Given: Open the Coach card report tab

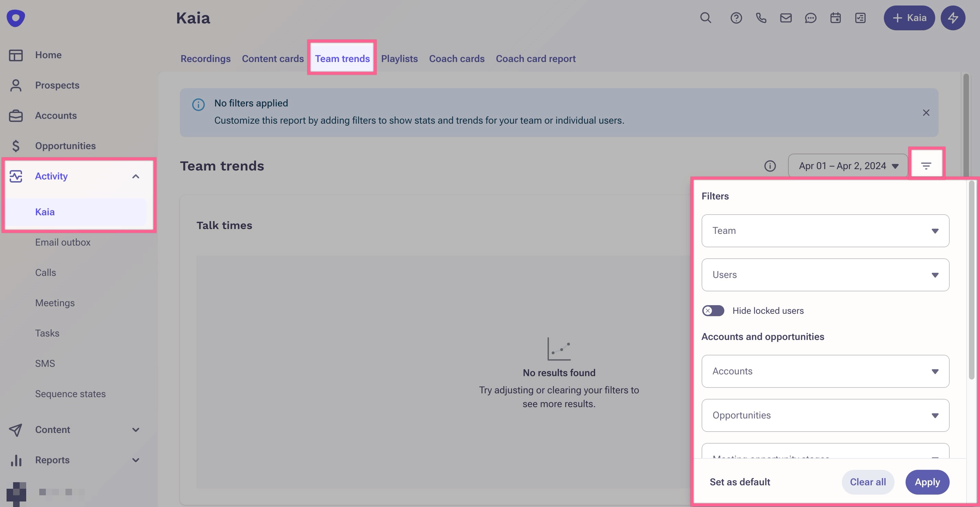Looking at the screenshot, I should (x=535, y=59).
